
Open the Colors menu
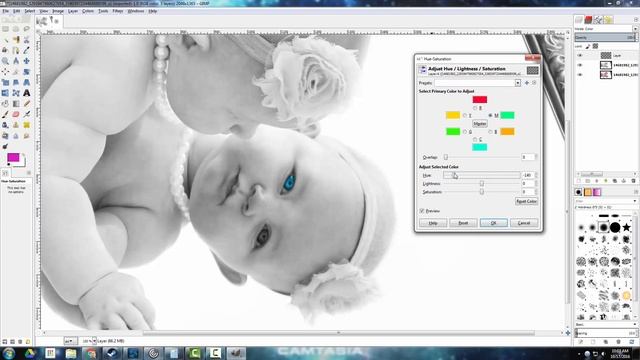click(88, 11)
